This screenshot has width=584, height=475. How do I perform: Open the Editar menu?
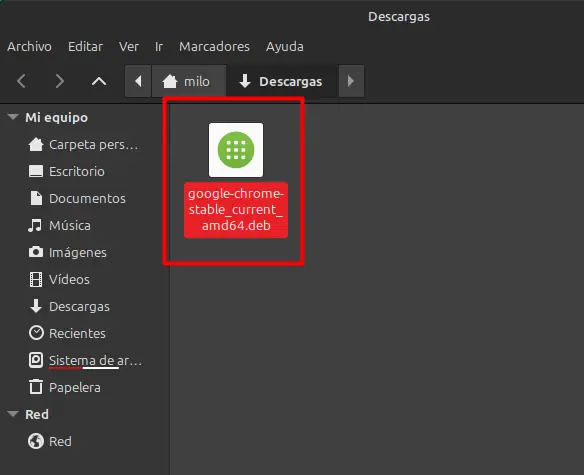pos(85,47)
